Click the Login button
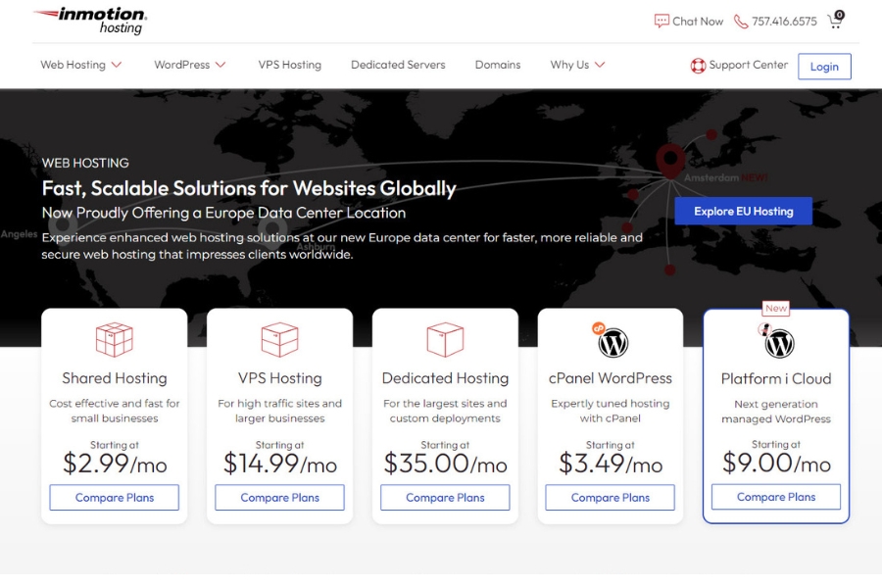The image size is (882, 588). click(824, 67)
